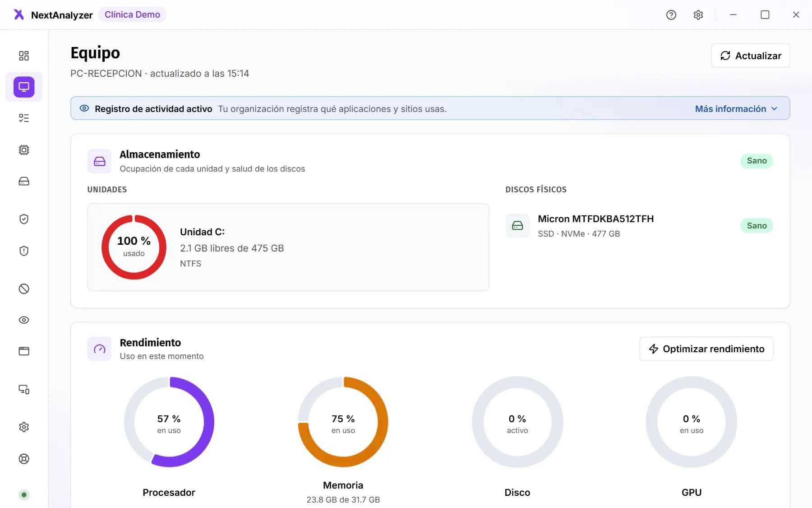Open the shield with exclamation sidebar icon
The height and width of the screenshot is (508, 812).
[x=24, y=251]
